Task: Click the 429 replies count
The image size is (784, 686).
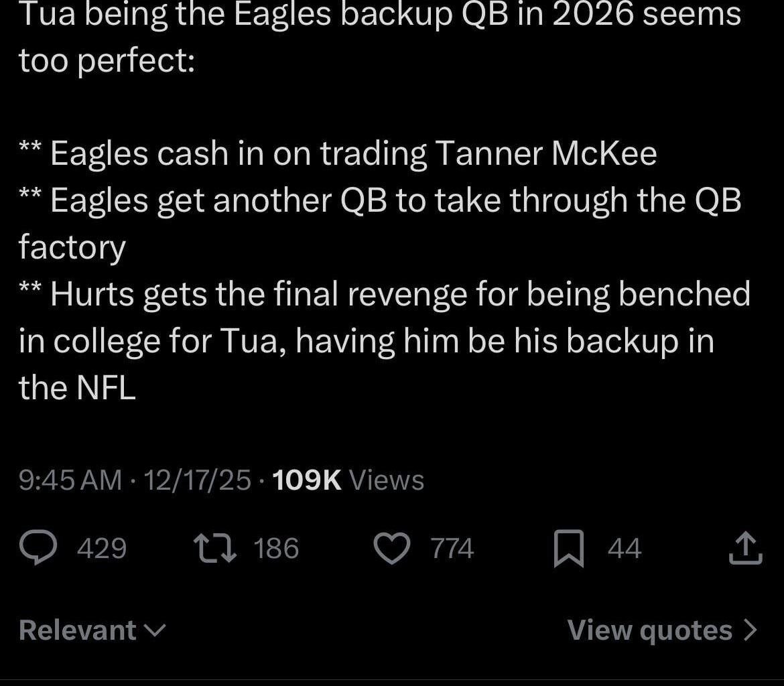Action: coord(102,549)
